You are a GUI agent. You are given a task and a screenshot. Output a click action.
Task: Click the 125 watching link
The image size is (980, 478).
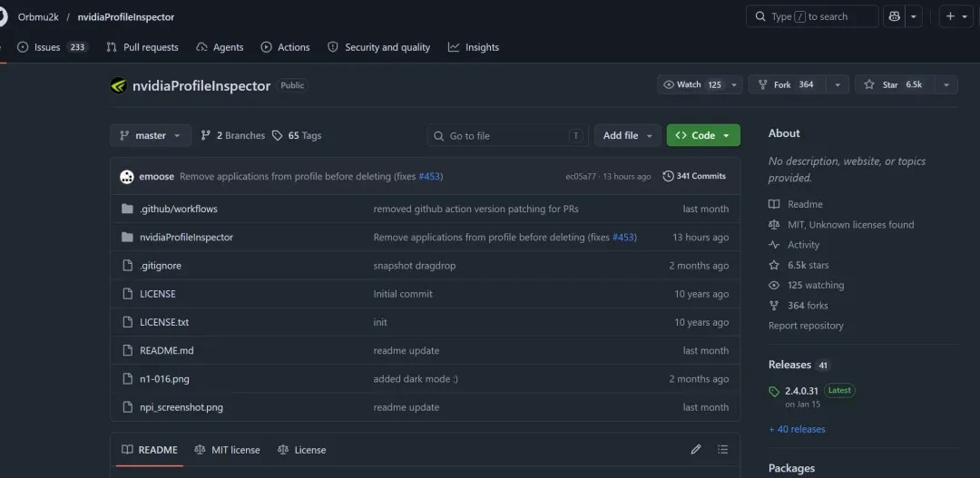point(807,285)
